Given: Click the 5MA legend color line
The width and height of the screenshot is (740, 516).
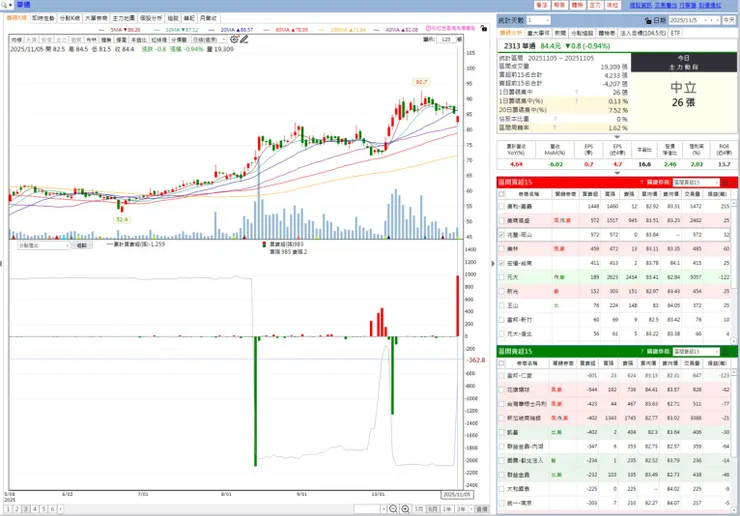Looking at the screenshot, I should click(102, 30).
